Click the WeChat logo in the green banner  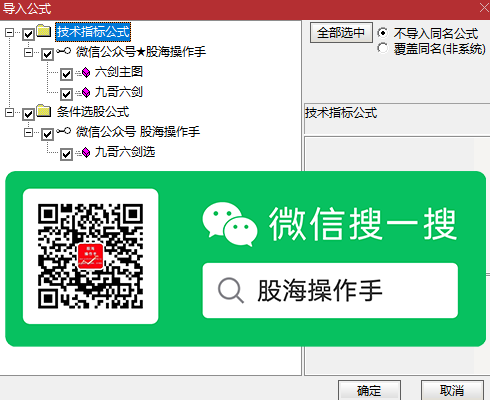230,224
